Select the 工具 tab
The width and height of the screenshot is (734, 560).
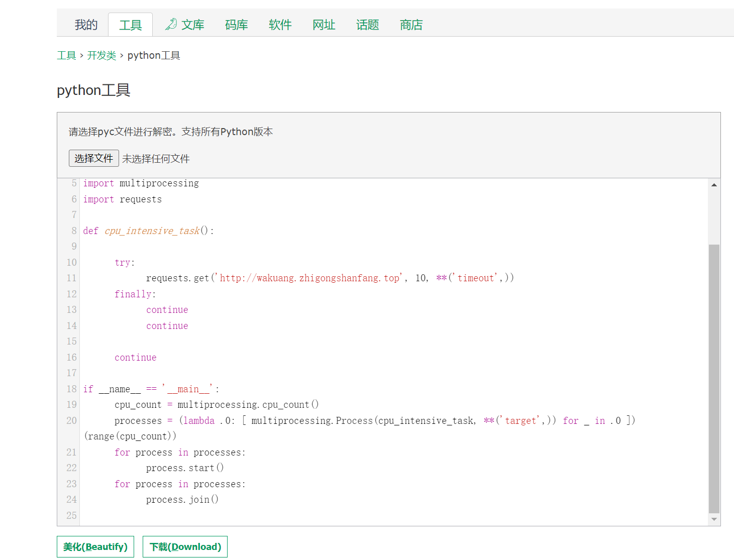tap(131, 25)
